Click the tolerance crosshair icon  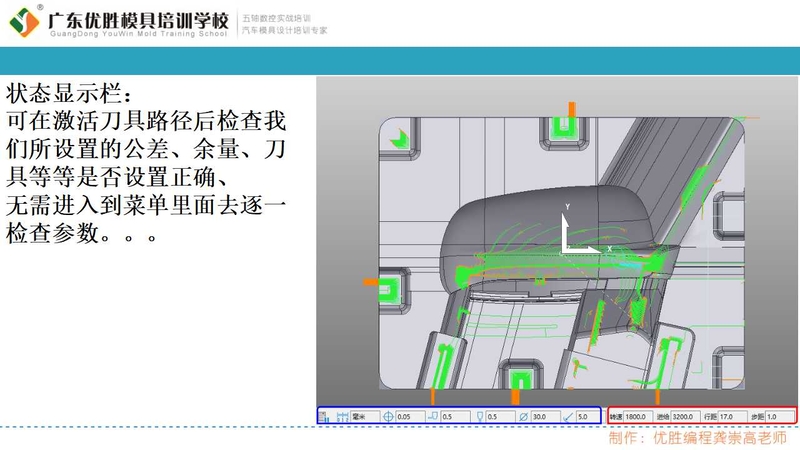pos(388,417)
